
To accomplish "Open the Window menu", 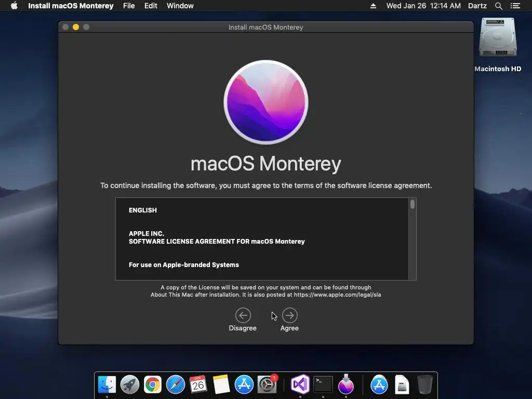I will click(x=180, y=6).
